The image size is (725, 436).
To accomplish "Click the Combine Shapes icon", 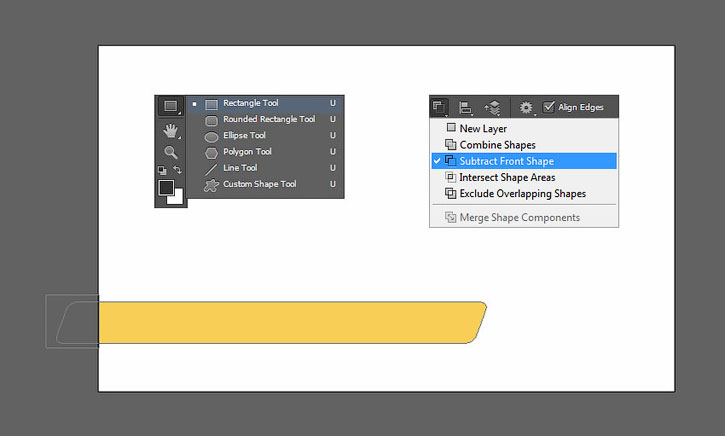I will point(450,144).
